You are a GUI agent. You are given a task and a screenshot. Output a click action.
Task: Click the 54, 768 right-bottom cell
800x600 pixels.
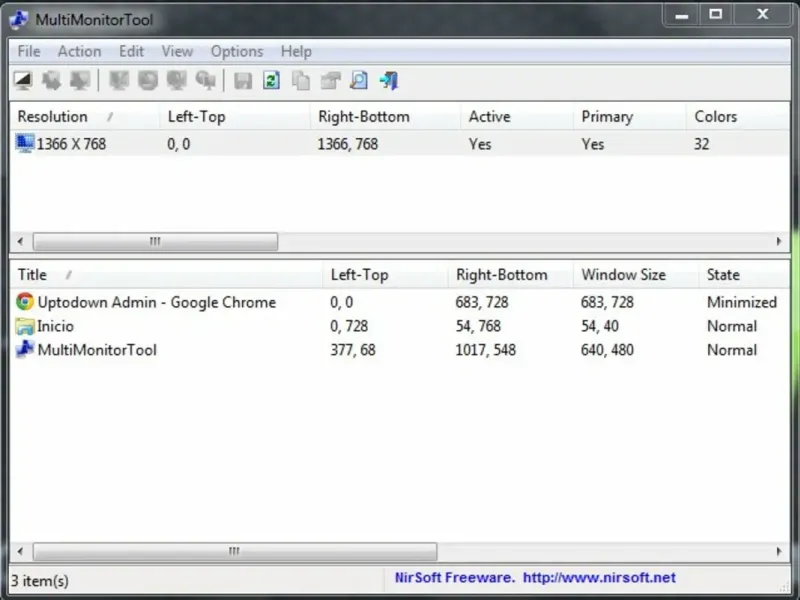coord(479,326)
